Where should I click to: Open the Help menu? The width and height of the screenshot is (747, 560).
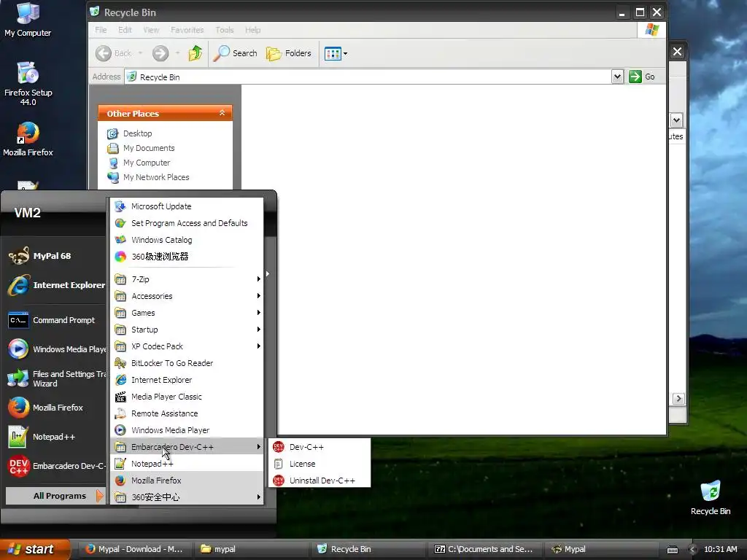coord(253,29)
